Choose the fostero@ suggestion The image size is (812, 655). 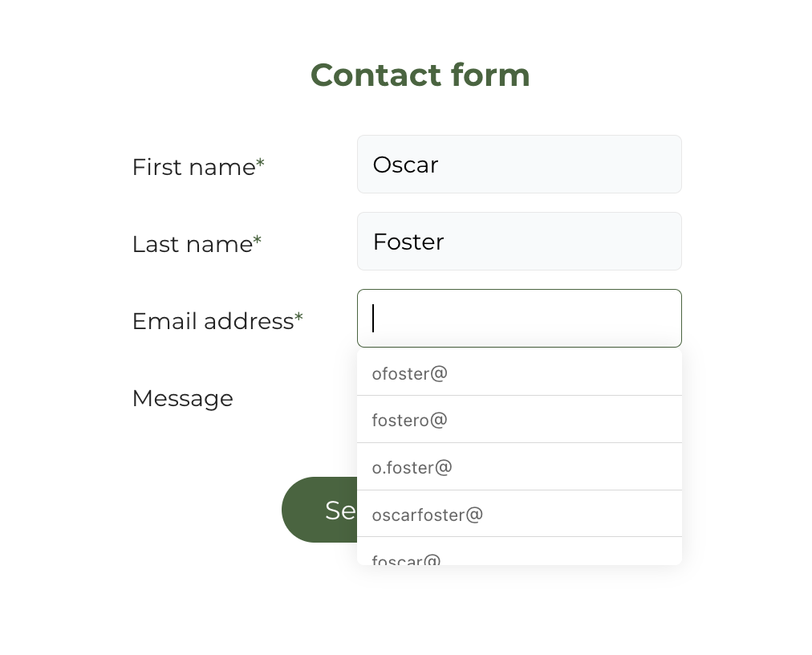click(x=519, y=419)
